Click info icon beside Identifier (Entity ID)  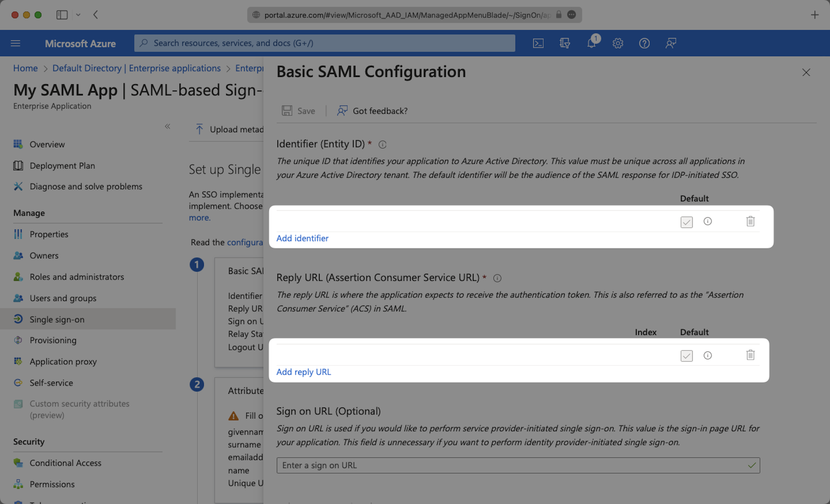(382, 145)
